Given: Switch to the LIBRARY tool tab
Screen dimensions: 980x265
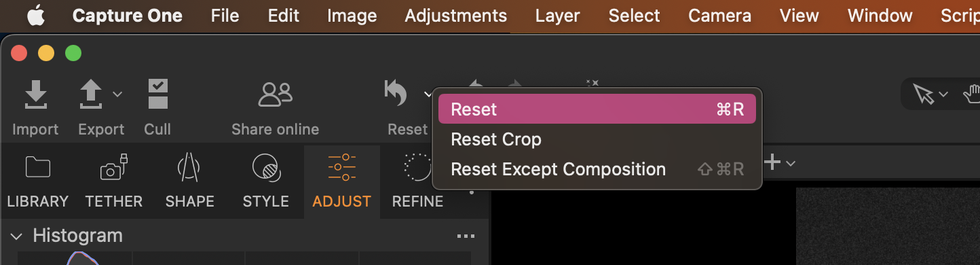Looking at the screenshot, I should tap(38, 182).
